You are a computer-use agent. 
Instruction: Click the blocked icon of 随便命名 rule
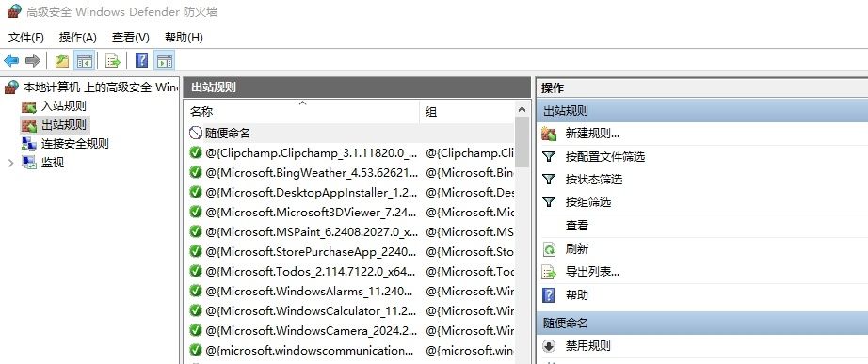(x=196, y=133)
